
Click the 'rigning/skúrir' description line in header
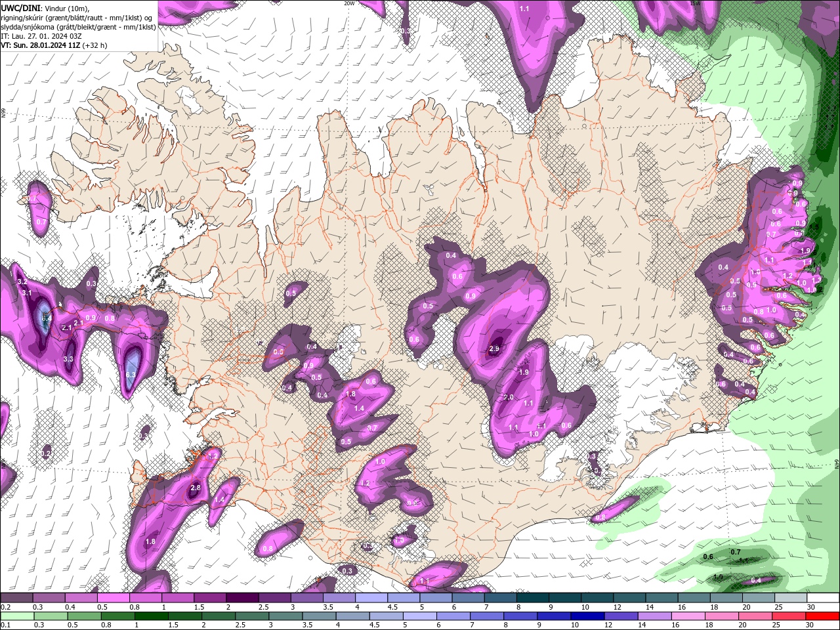[78, 17]
